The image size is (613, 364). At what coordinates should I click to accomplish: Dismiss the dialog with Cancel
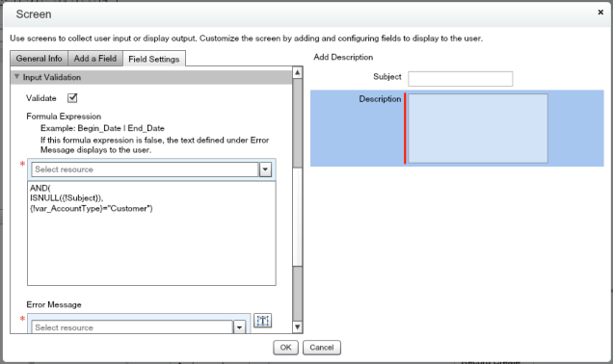click(322, 348)
